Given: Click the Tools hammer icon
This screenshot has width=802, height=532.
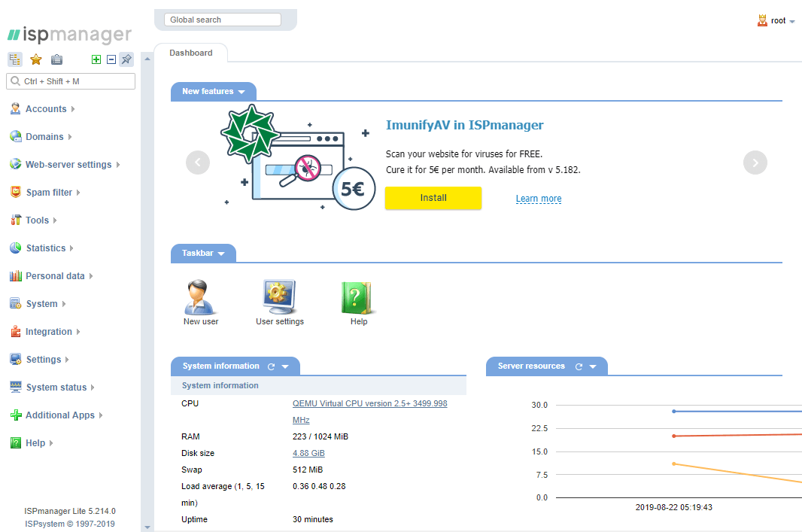Looking at the screenshot, I should (15, 220).
